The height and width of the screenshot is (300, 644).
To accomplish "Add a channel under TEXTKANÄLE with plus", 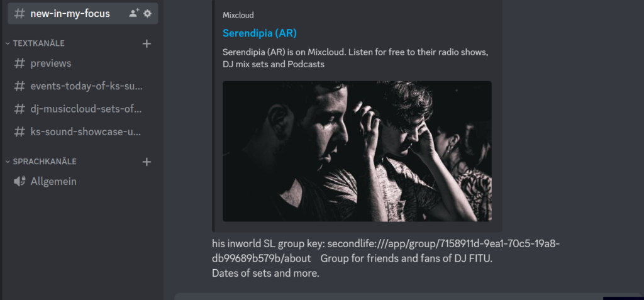I will 147,43.
